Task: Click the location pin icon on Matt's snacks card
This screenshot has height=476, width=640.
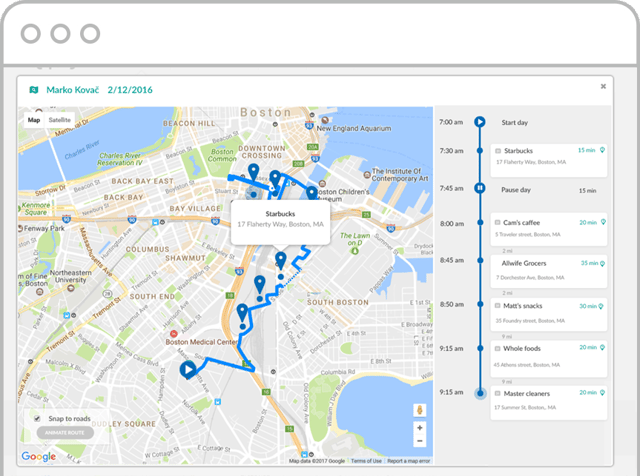Action: (601, 306)
